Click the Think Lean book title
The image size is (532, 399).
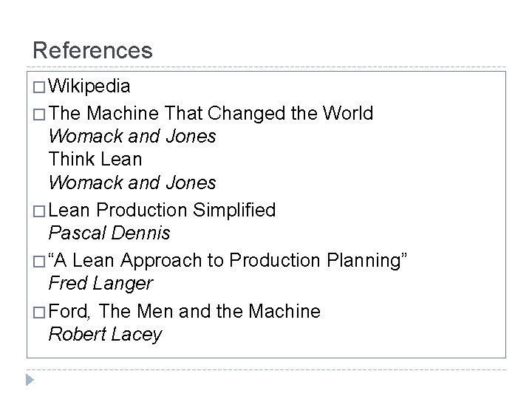[95, 159]
